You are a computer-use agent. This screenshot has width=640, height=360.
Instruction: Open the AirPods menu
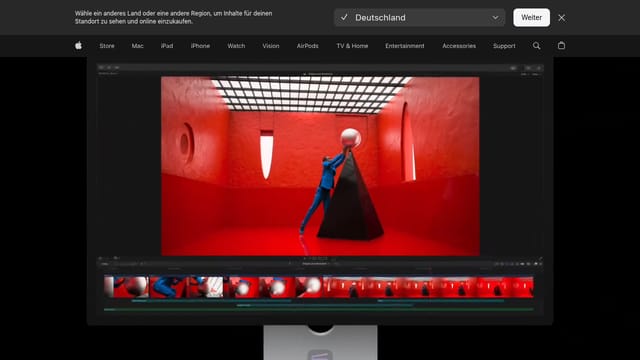click(x=308, y=46)
